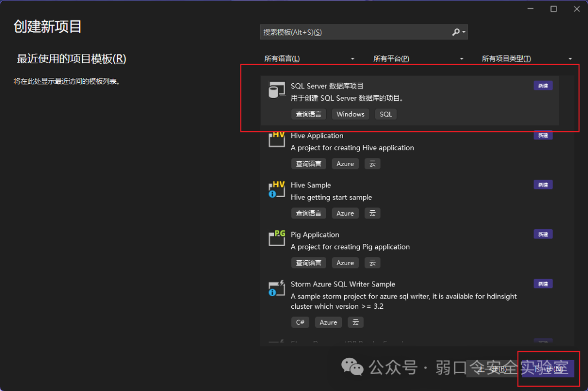Select Storm Azure SQL Writer Sample title

343,284
